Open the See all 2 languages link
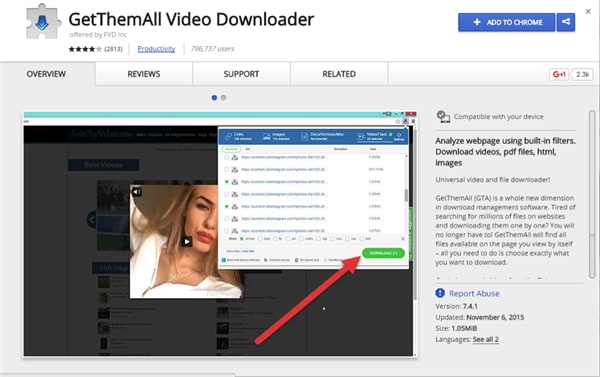The image size is (600, 377). click(x=485, y=339)
